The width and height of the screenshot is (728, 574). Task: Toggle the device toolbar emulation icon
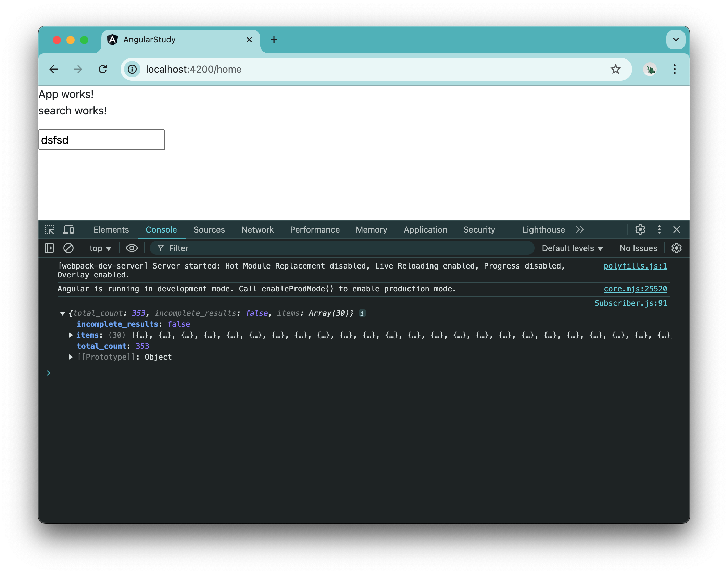(x=68, y=229)
